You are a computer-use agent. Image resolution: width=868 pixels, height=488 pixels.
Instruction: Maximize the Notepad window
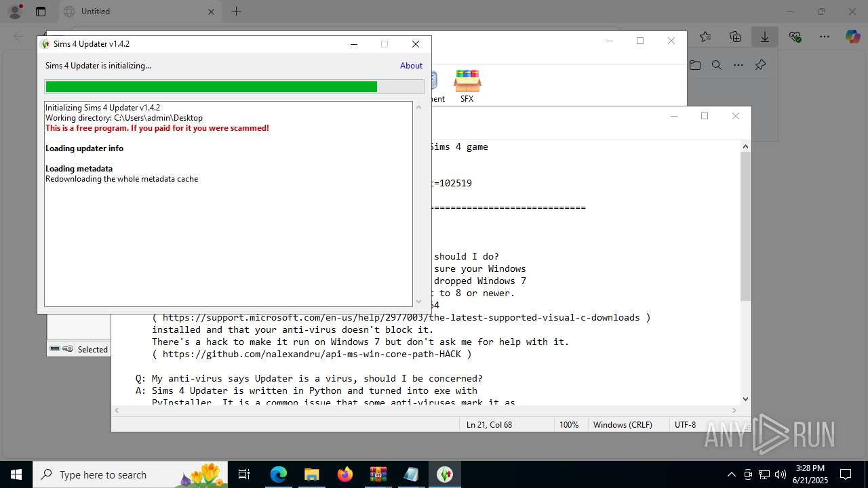[705, 116]
